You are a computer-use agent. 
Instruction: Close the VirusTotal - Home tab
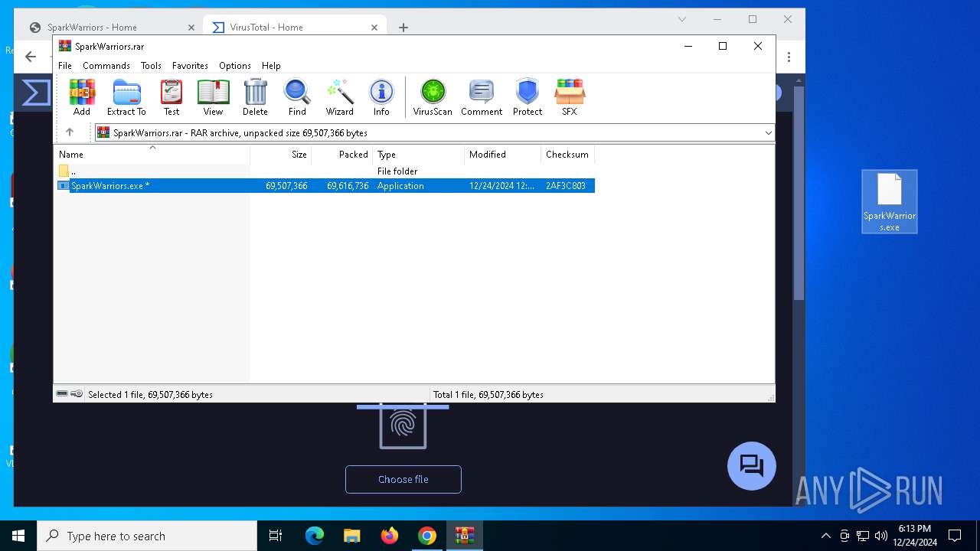coord(374,28)
